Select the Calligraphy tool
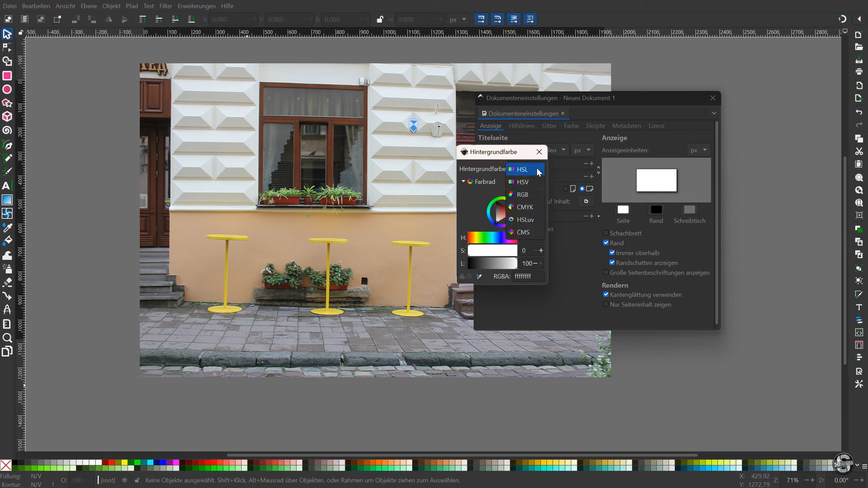Viewport: 868px width, 488px height. pos(7,171)
